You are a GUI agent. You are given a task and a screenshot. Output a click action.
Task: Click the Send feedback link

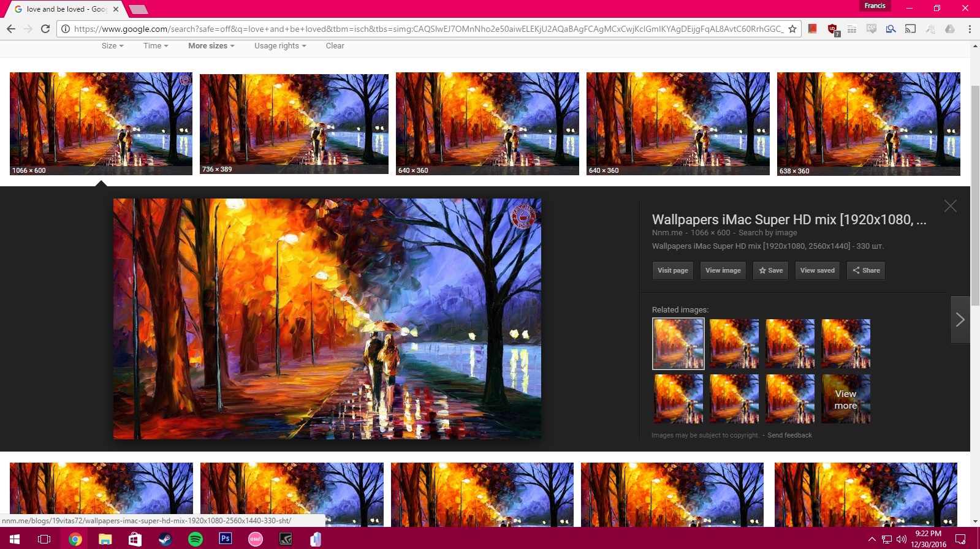[x=790, y=436]
